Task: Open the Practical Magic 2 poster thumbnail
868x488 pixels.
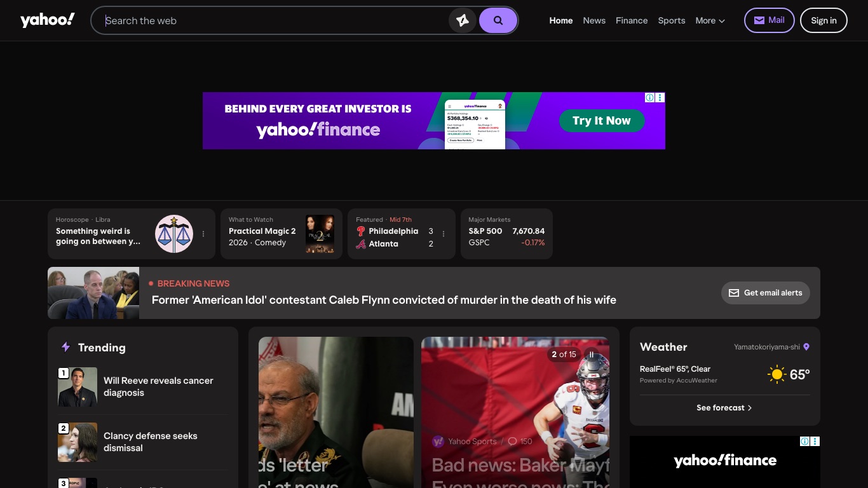Action: [320, 234]
